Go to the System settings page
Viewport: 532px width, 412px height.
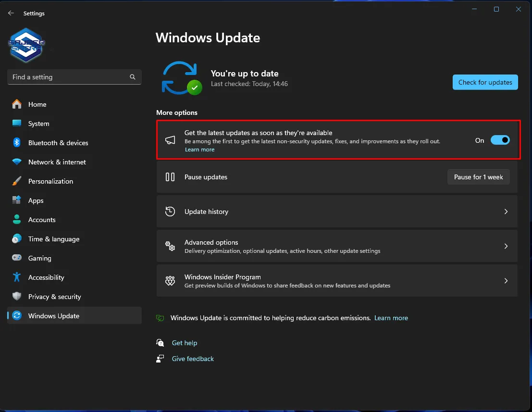point(38,124)
